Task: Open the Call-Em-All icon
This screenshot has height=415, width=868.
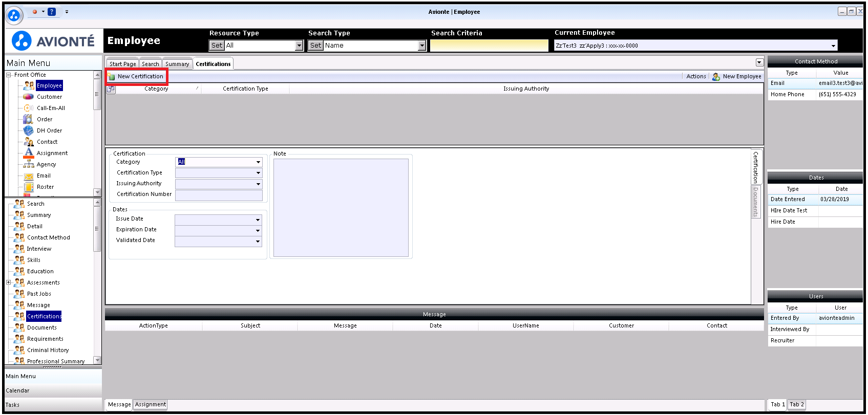Action: [29, 108]
